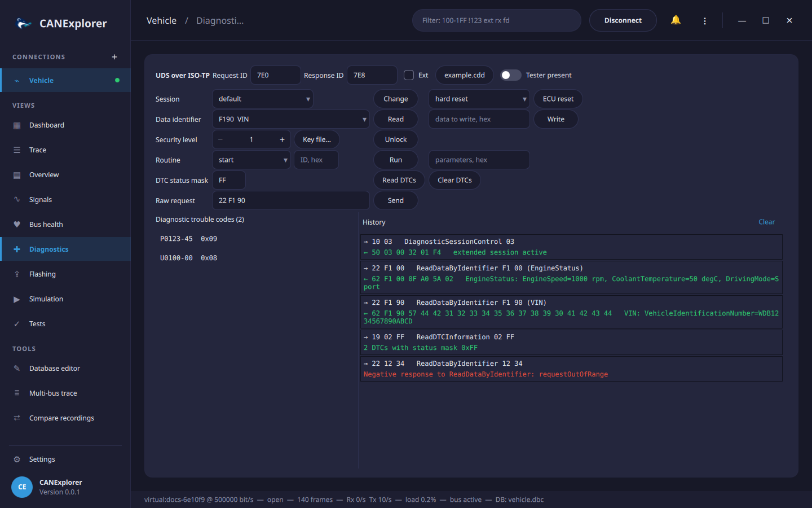Decrease the security level with minus
The height and width of the screenshot is (508, 812).
tap(220, 139)
